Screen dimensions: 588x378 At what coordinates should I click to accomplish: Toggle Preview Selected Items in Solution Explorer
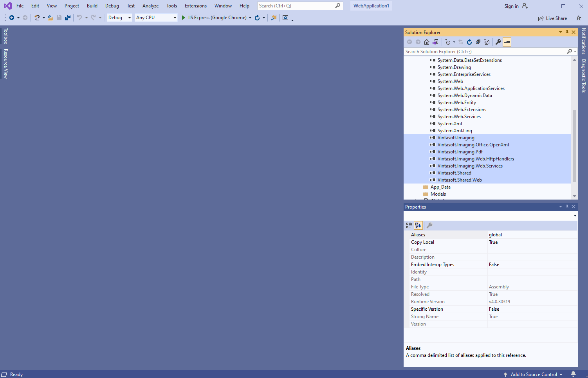tap(507, 42)
